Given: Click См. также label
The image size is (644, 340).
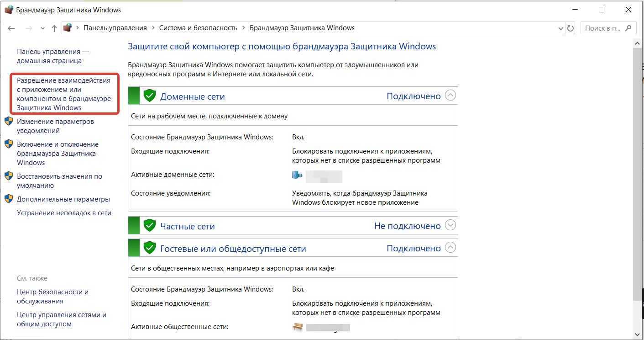Looking at the screenshot, I should click(x=32, y=278).
